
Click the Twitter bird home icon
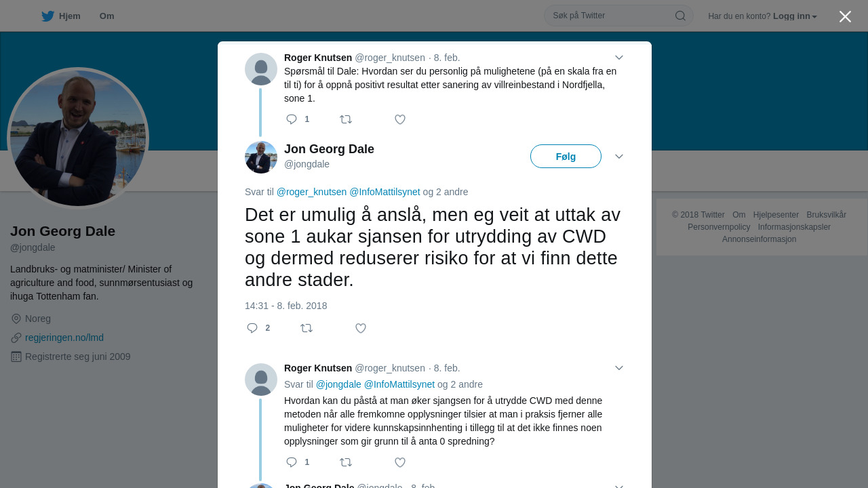47,16
